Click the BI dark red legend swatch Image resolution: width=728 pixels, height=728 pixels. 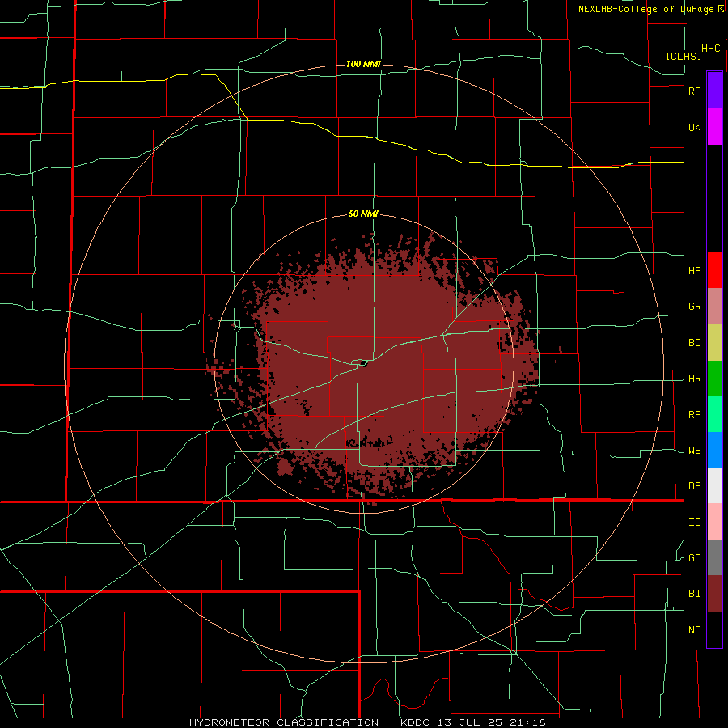[x=714, y=594]
